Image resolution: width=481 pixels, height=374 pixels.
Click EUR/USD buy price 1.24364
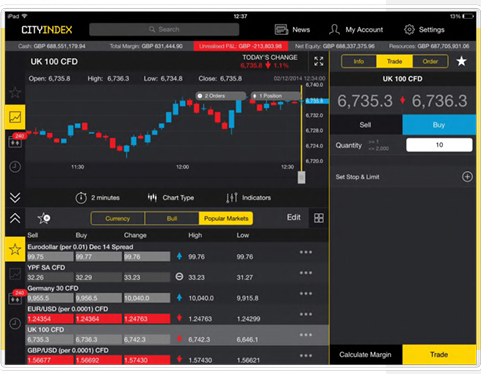pos(99,319)
